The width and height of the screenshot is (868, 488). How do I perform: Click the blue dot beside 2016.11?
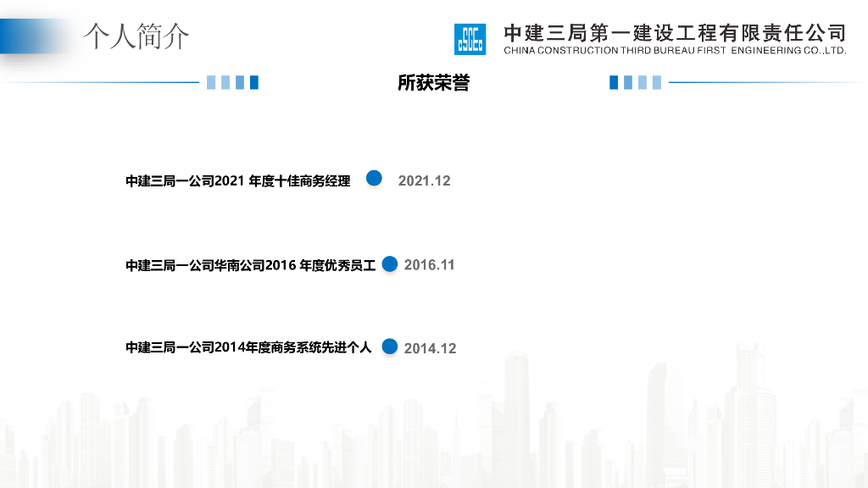(x=390, y=264)
